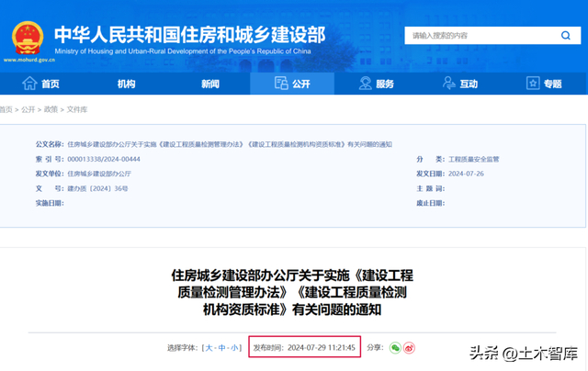This screenshot has height=371, width=588.
Task: Select medium font size 中
Action: (221, 348)
